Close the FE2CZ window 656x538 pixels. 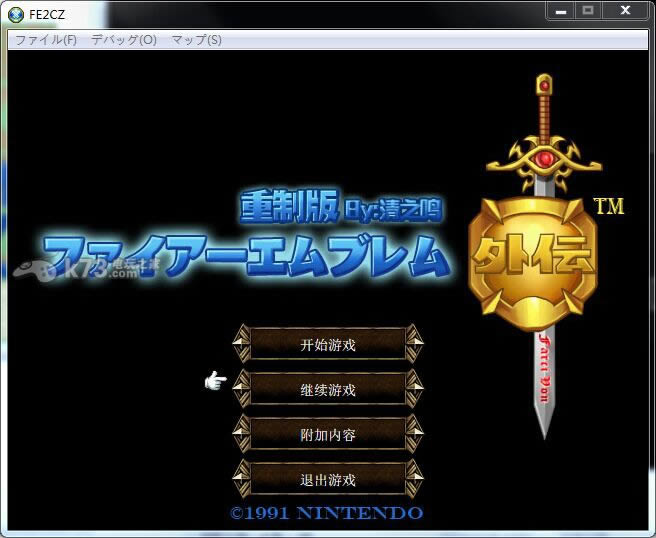click(625, 11)
